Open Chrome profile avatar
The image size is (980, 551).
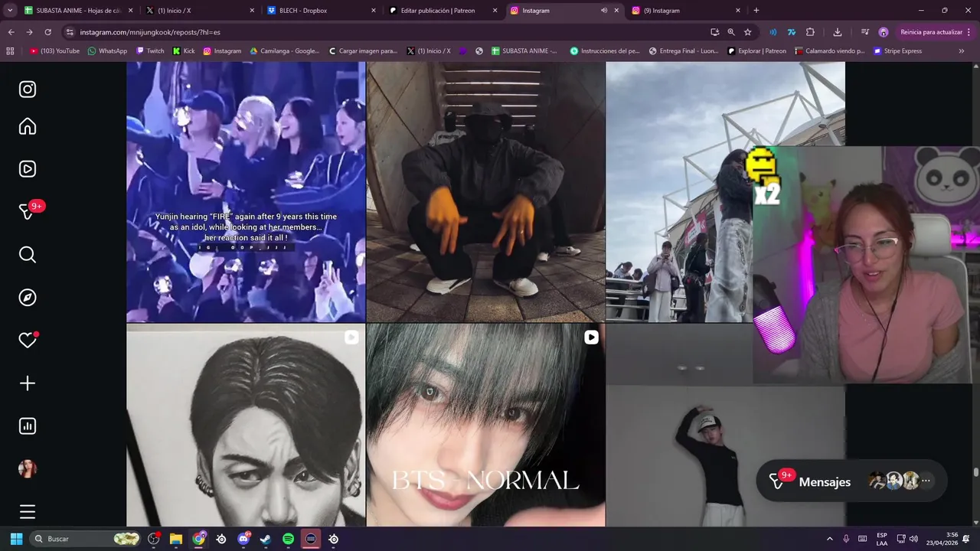pyautogui.click(x=884, y=32)
